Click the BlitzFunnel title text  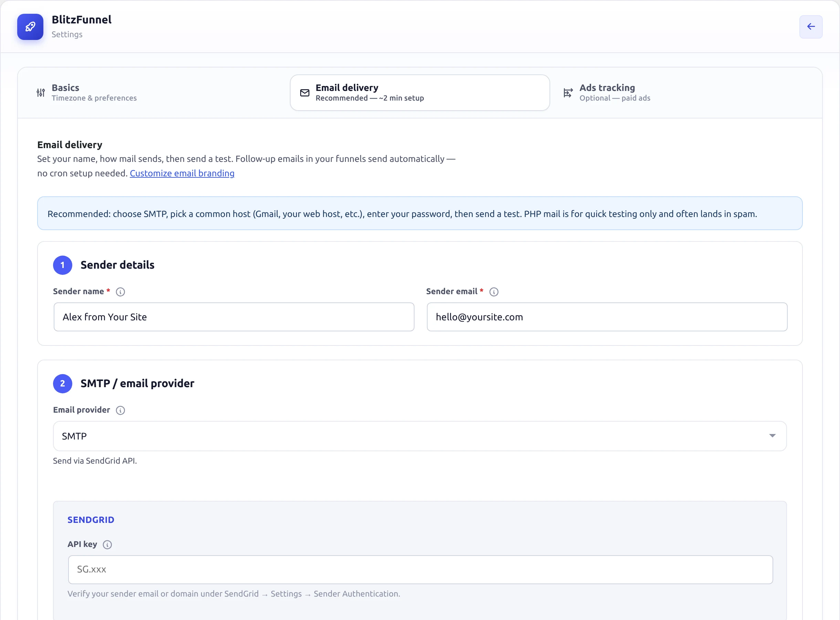pyautogui.click(x=81, y=20)
